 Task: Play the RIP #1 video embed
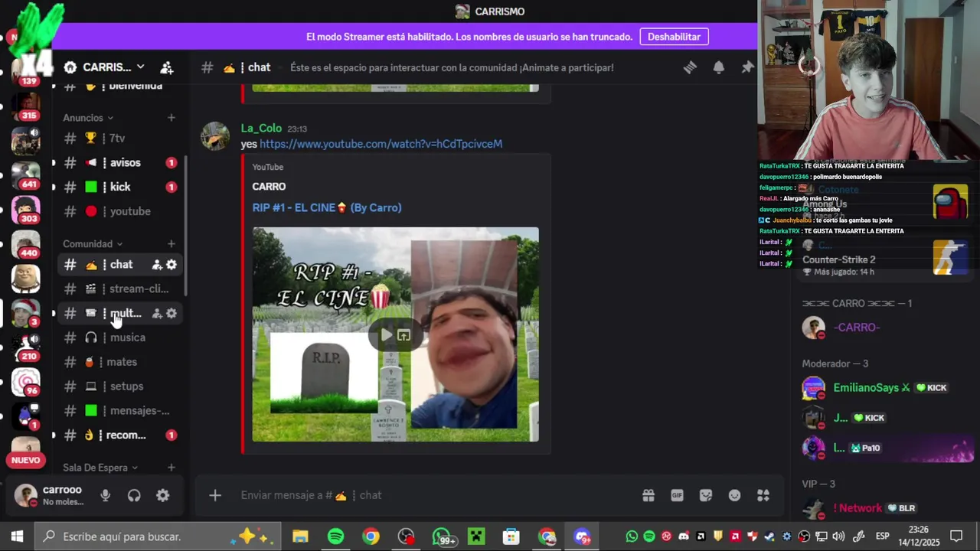386,334
